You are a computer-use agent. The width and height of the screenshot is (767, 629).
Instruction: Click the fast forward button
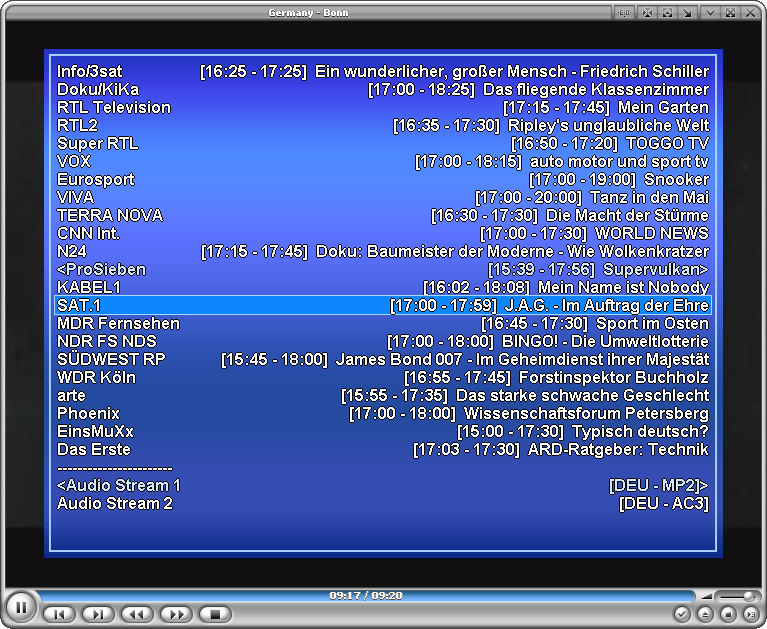[176, 614]
